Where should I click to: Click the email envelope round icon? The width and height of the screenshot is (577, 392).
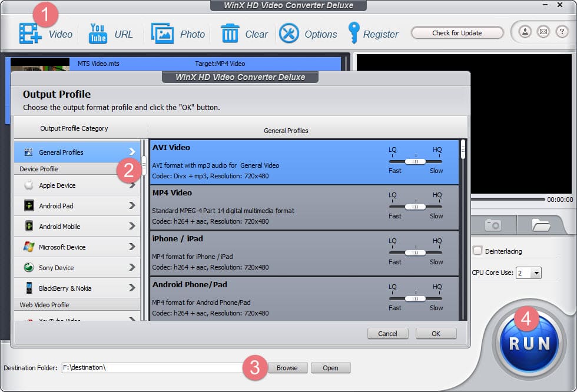(543, 32)
